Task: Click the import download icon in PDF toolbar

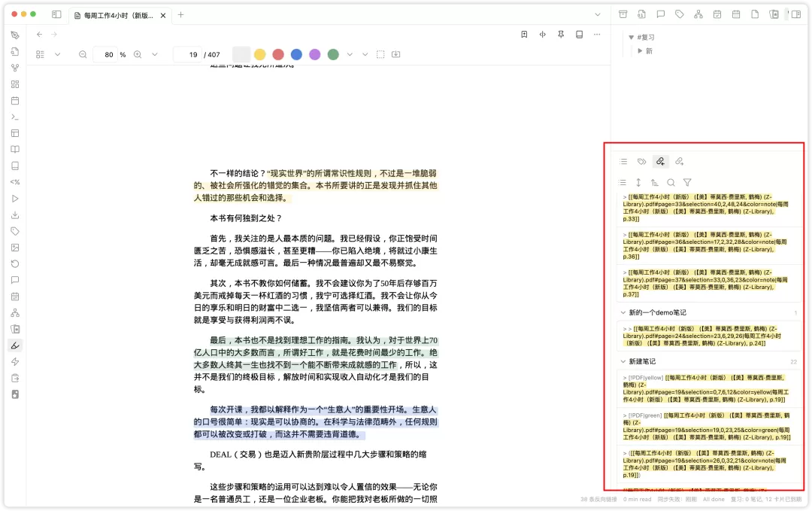Action: point(395,54)
